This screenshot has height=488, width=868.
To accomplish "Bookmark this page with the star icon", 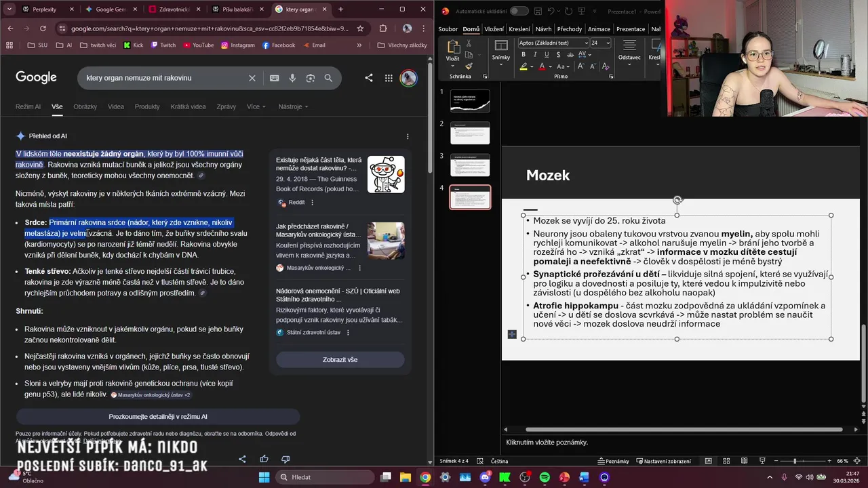I will tap(360, 28).
